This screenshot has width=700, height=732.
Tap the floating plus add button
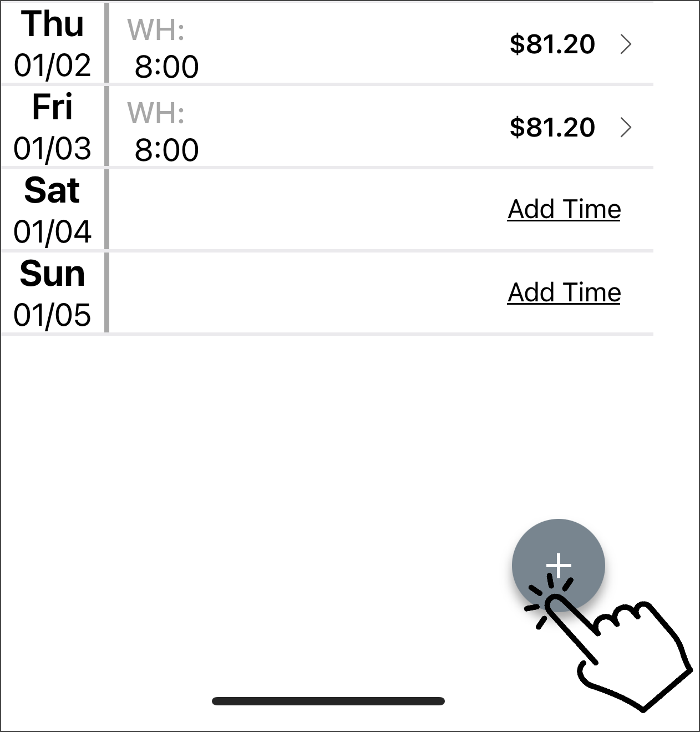click(558, 566)
